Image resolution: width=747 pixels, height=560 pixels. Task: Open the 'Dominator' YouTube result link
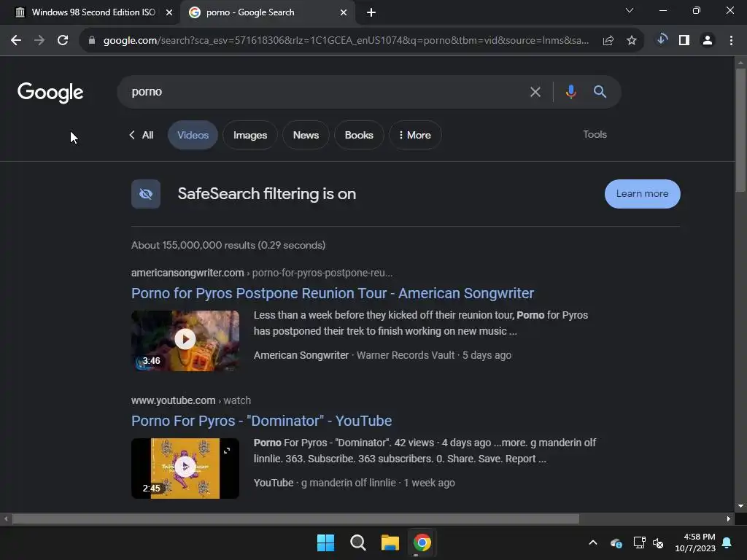coord(262,421)
